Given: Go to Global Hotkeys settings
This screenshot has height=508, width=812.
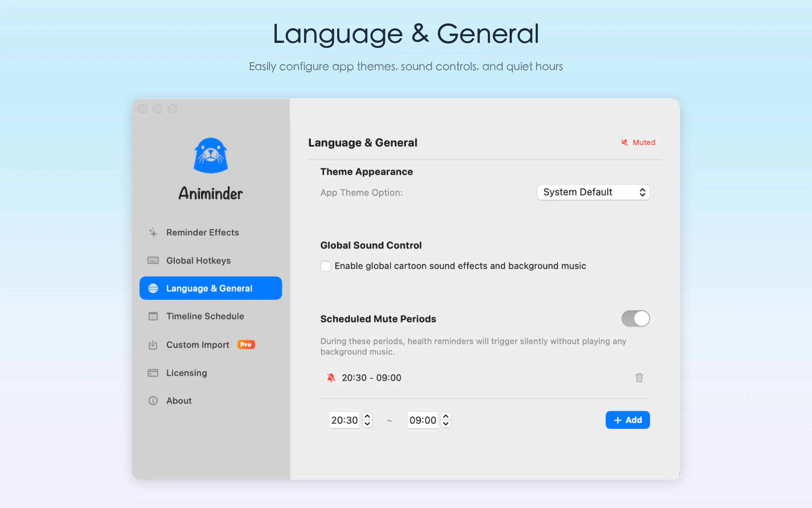Looking at the screenshot, I should pyautogui.click(x=210, y=260).
